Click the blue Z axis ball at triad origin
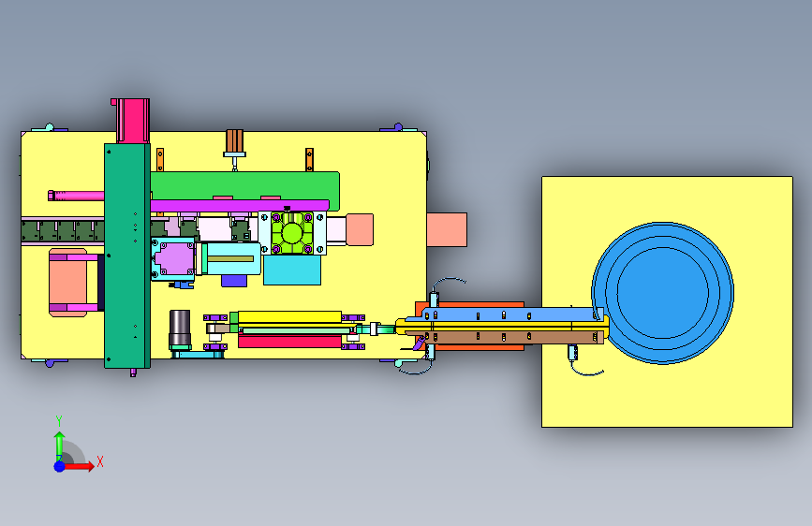 [x=60, y=466]
